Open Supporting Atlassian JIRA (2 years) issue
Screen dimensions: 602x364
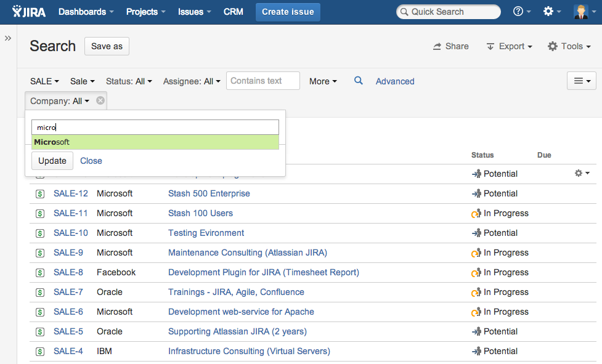click(x=237, y=331)
